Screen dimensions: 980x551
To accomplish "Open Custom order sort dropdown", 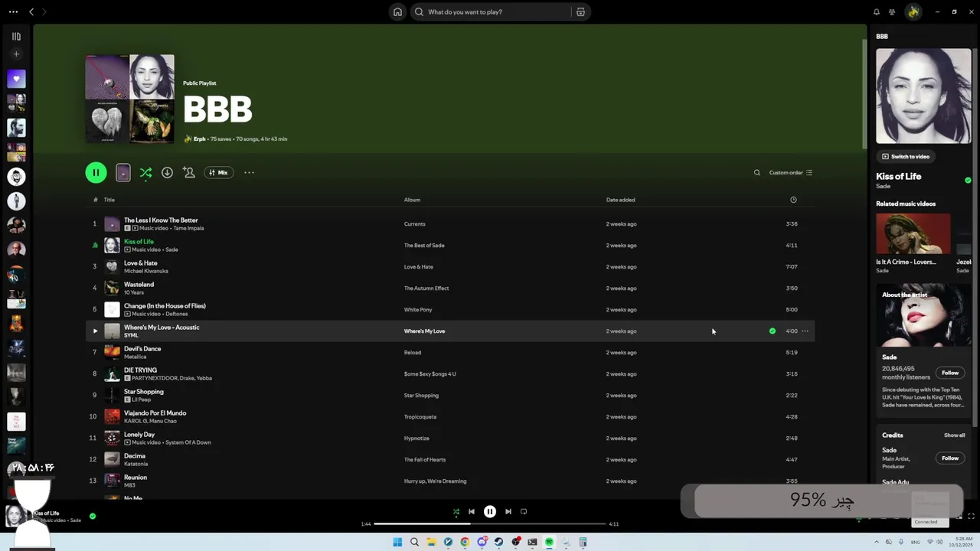I will point(791,172).
